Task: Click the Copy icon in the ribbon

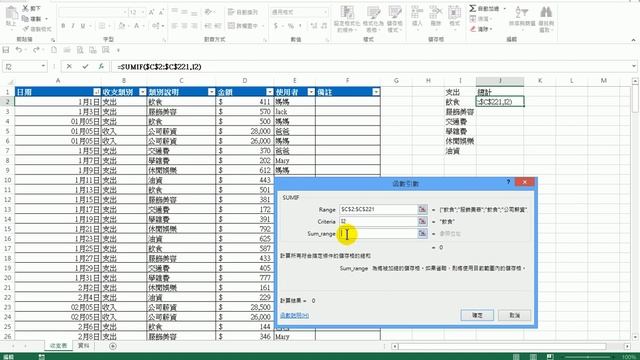Action: click(x=25, y=19)
